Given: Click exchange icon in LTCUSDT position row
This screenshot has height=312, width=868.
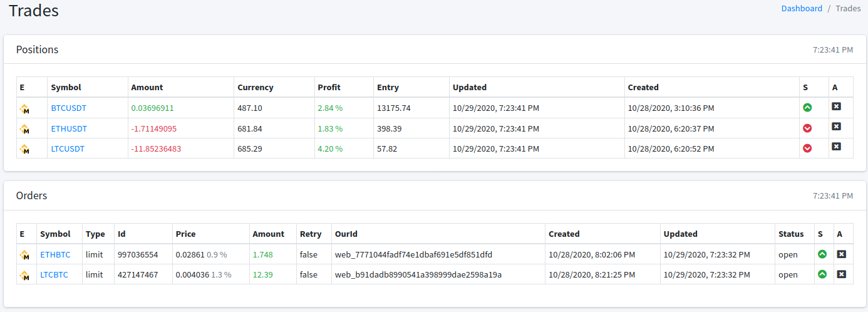Looking at the screenshot, I should coord(24,149).
